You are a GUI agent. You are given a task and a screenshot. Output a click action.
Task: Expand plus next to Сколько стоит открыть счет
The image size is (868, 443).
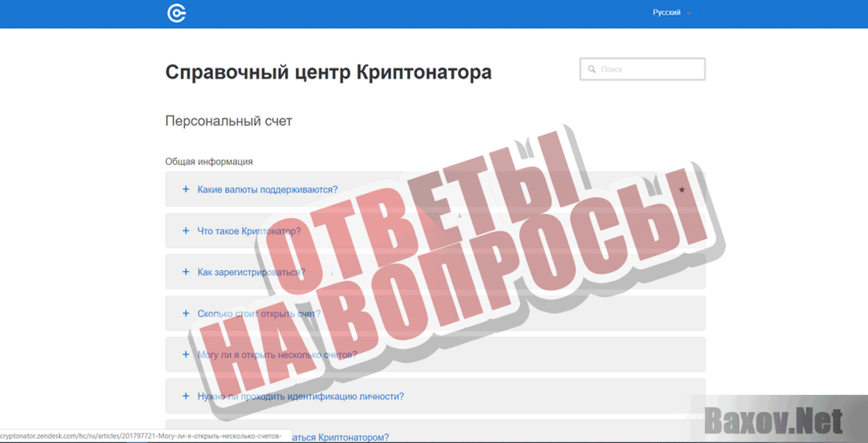coord(186,313)
